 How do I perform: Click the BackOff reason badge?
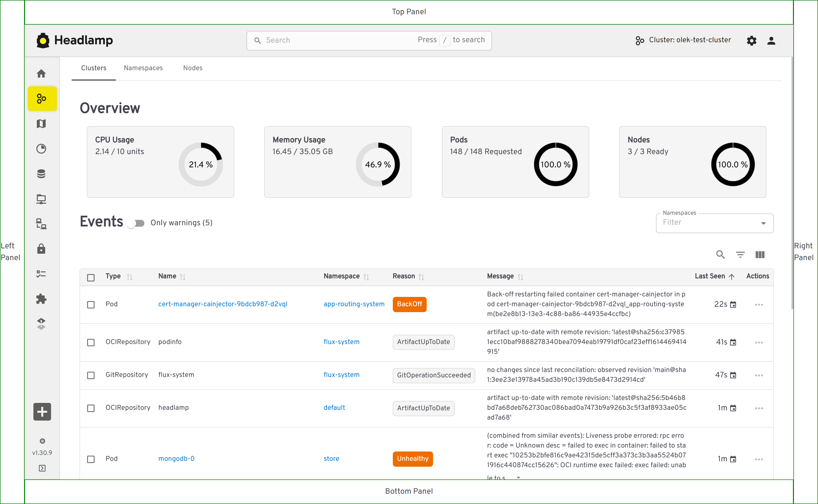pyautogui.click(x=409, y=304)
